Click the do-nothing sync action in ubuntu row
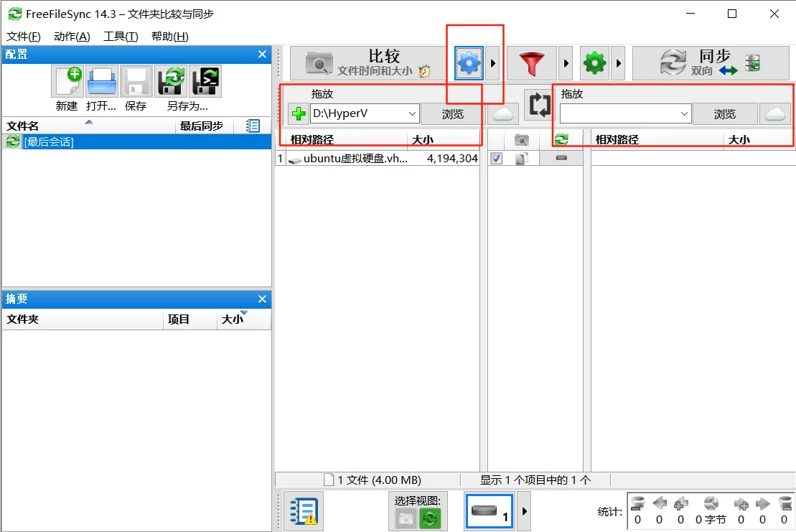 click(x=561, y=158)
